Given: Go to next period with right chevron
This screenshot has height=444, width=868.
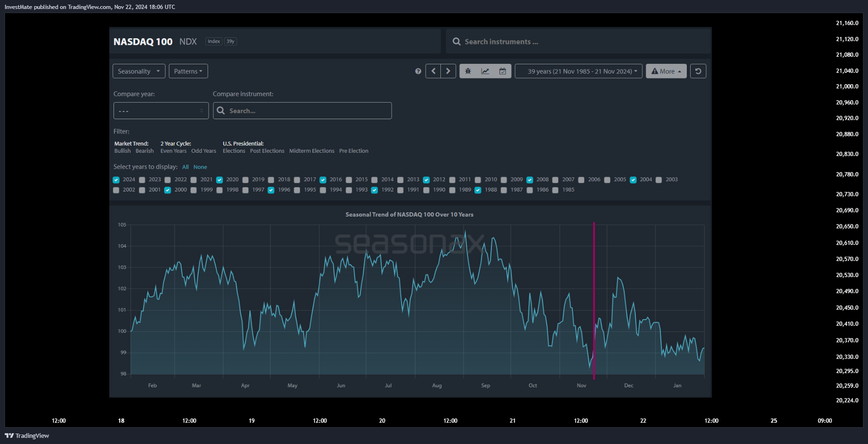Looking at the screenshot, I should point(448,71).
